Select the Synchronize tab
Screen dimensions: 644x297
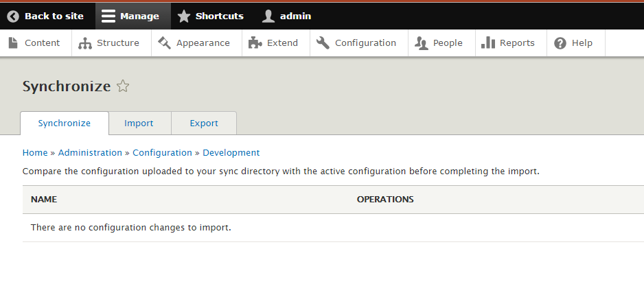65,123
